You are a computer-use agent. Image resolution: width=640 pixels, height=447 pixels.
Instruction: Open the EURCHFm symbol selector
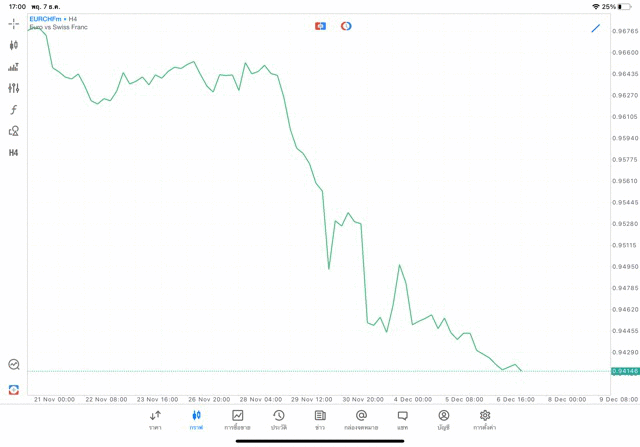[x=46, y=19]
